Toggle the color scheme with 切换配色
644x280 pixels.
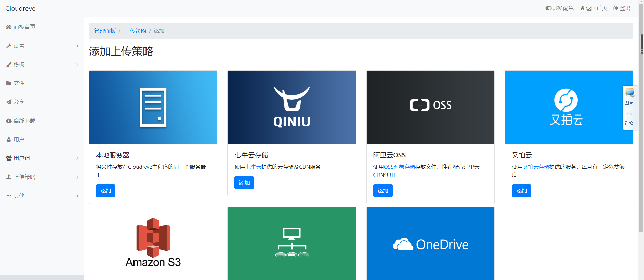[559, 8]
